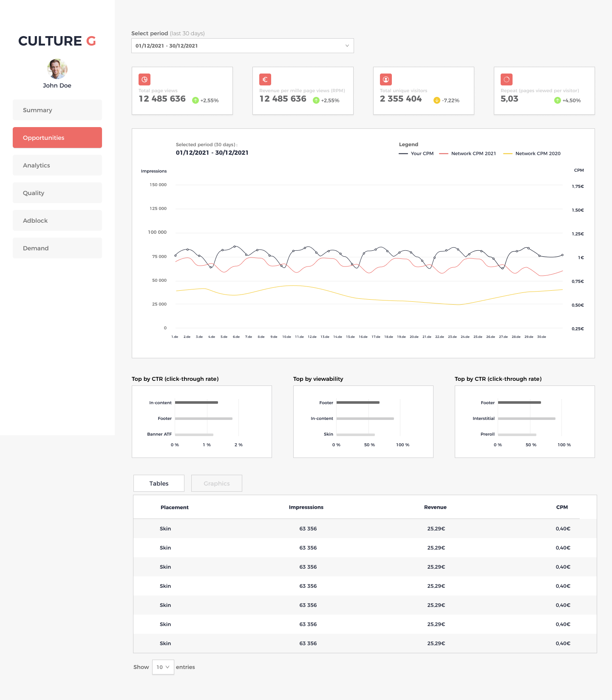Open the Summary sidebar menu item
This screenshot has height=700, width=612.
click(x=57, y=110)
